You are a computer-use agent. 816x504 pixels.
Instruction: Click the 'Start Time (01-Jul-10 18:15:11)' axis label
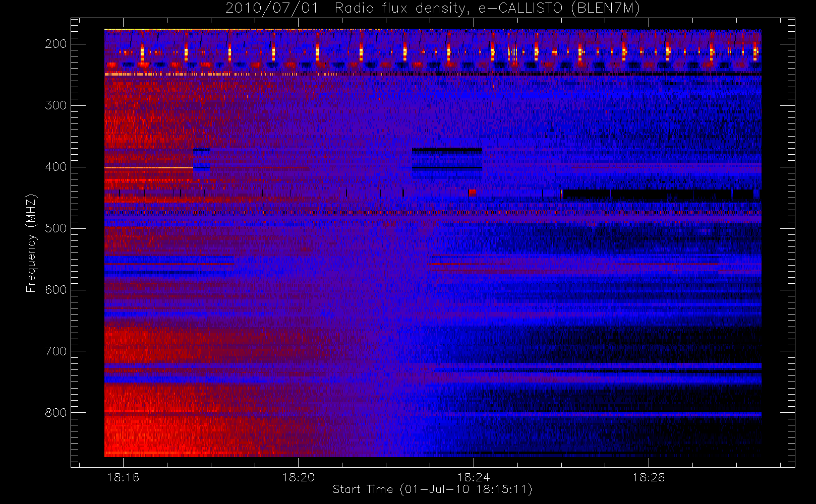[432, 489]
